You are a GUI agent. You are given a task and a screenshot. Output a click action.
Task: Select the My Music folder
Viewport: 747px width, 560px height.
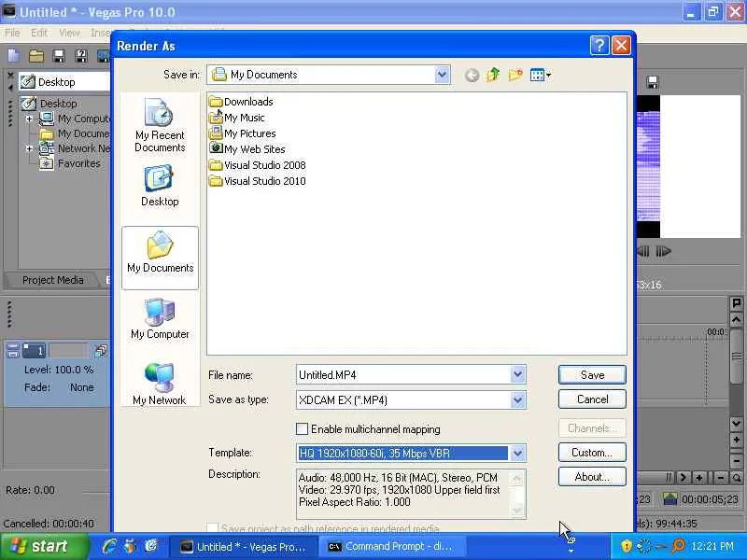click(x=237, y=118)
